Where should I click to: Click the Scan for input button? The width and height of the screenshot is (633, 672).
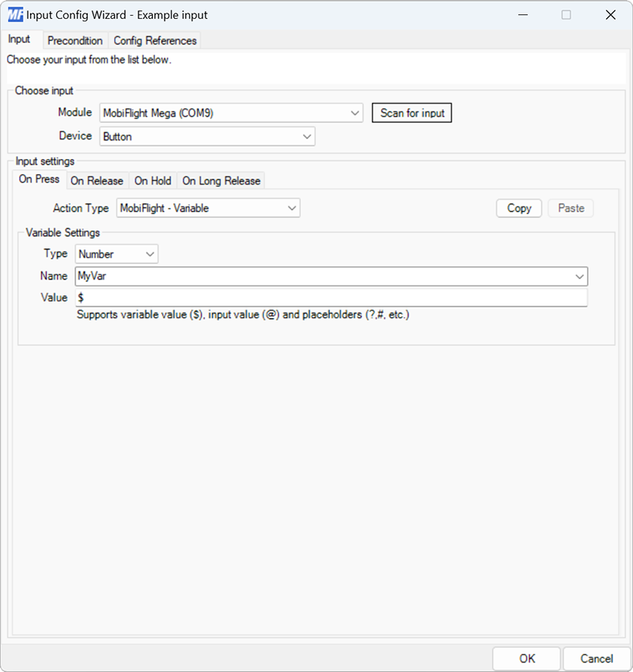(x=411, y=112)
